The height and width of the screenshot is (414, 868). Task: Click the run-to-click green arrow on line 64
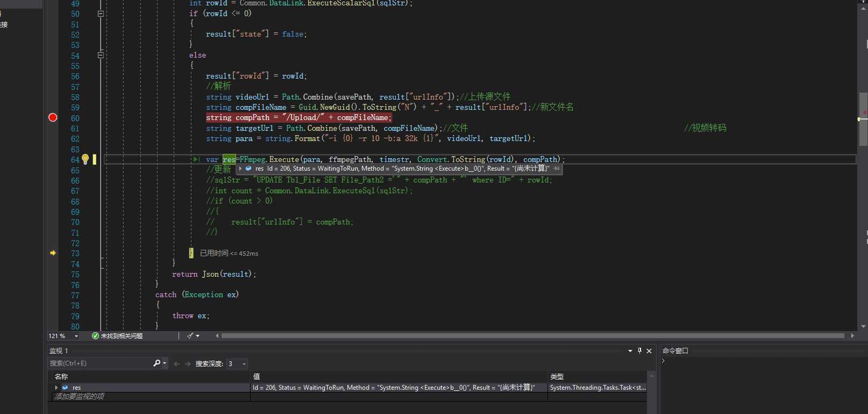(196, 159)
